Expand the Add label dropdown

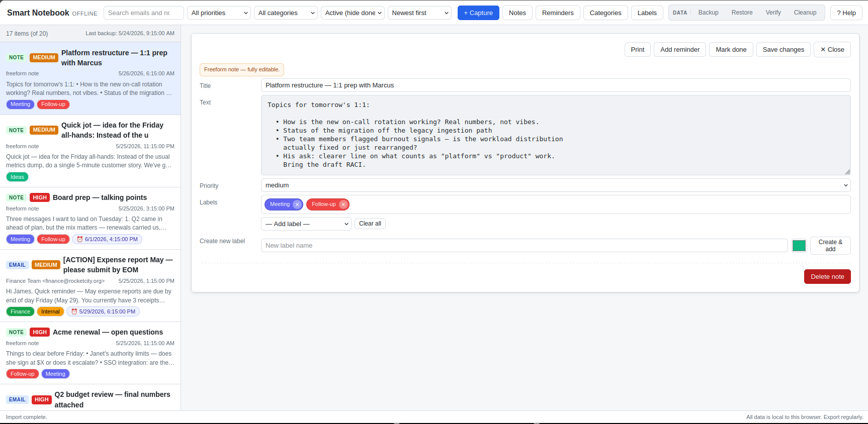click(x=306, y=224)
